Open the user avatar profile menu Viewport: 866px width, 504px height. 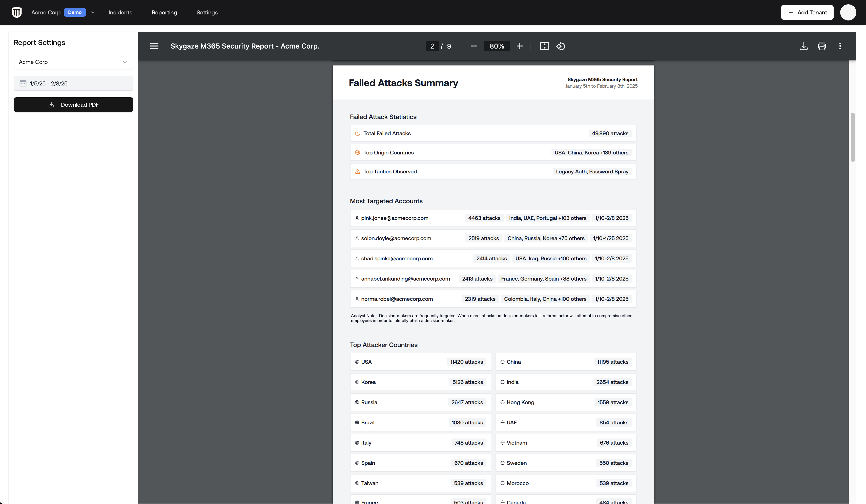tap(848, 12)
